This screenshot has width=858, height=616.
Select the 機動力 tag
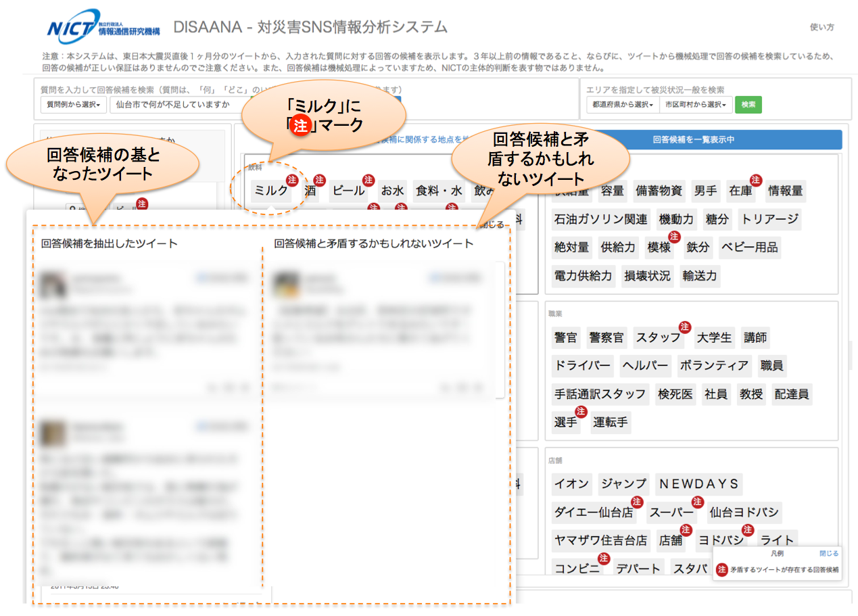[x=677, y=219]
